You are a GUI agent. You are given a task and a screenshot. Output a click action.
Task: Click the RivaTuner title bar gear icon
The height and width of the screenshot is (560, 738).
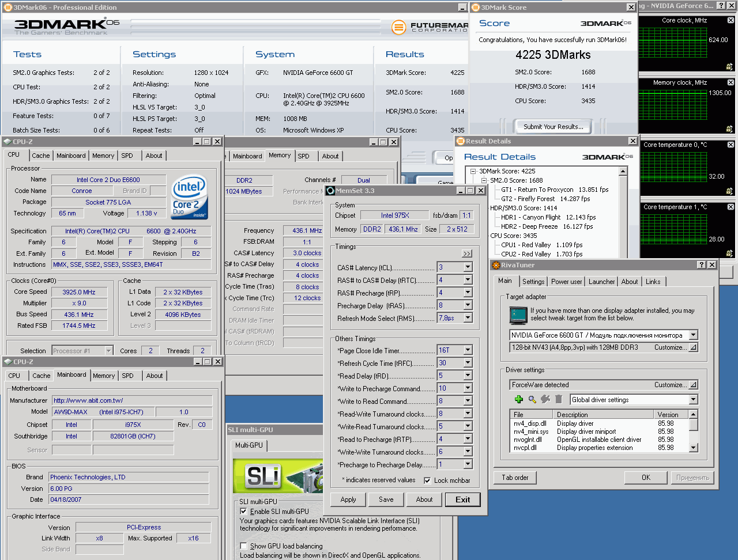(495, 265)
